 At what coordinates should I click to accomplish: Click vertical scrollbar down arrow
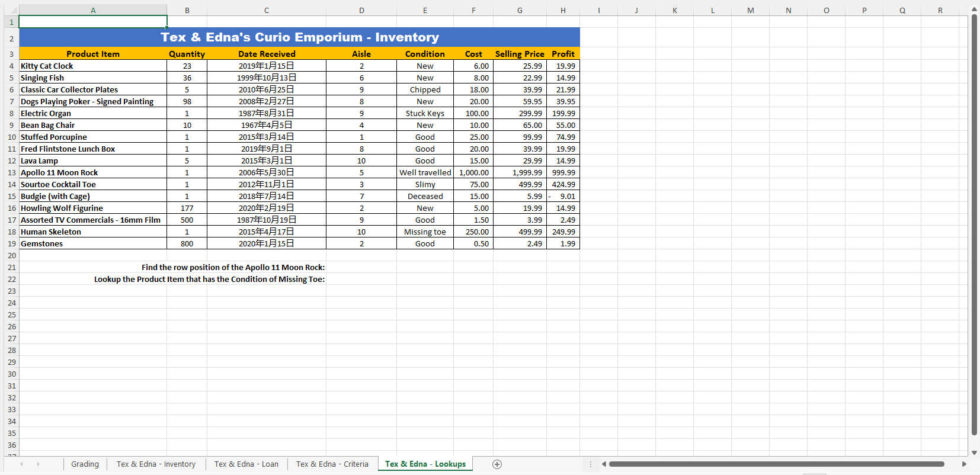coord(974,452)
